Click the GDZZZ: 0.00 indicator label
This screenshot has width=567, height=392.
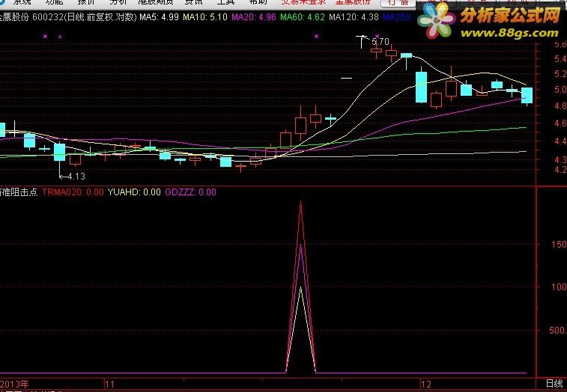(x=190, y=192)
